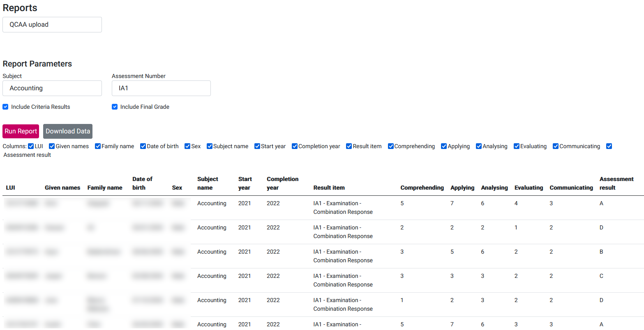Uncheck the Result item column
This screenshot has width=644, height=330.
[x=349, y=146]
